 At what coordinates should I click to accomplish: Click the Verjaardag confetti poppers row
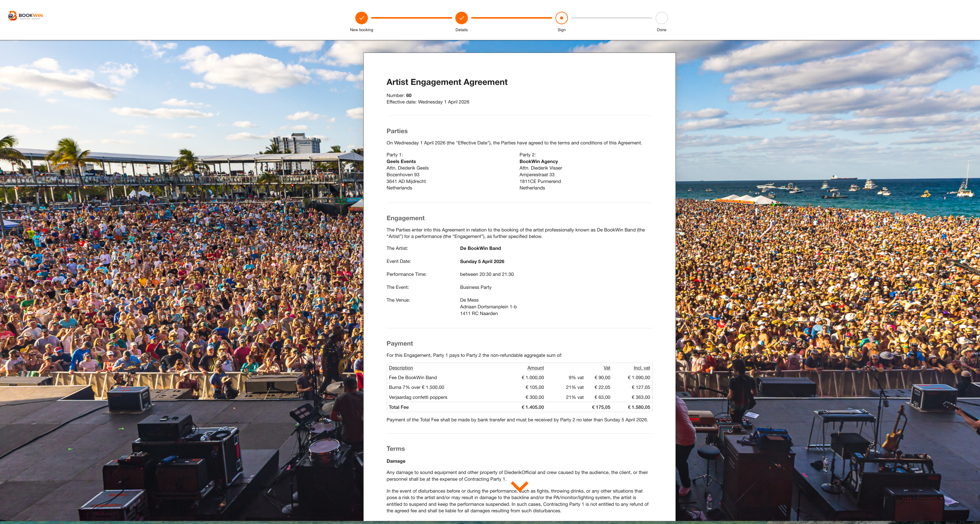tap(418, 397)
